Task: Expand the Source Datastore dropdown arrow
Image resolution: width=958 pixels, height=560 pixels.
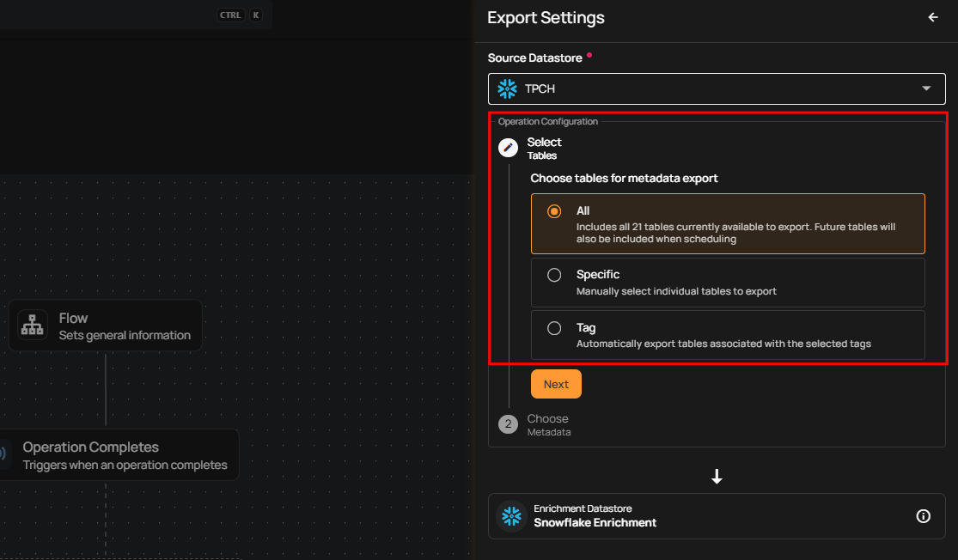Action: point(926,88)
